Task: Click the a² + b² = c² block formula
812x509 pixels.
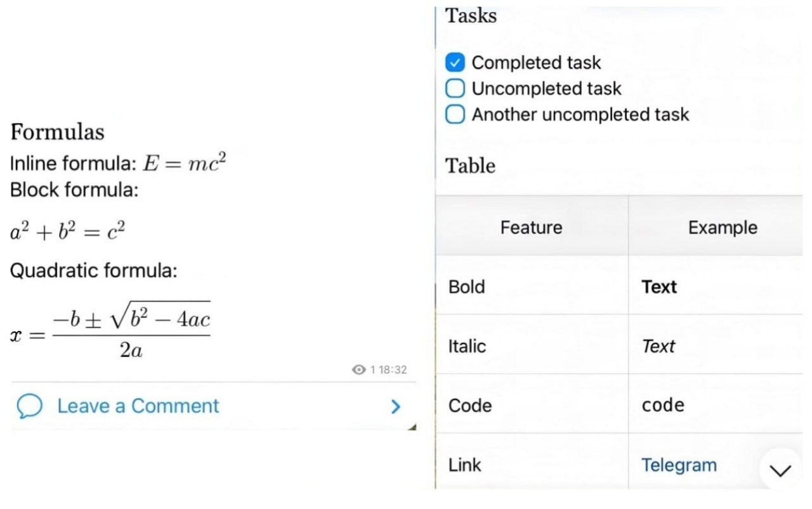Action: (x=68, y=231)
